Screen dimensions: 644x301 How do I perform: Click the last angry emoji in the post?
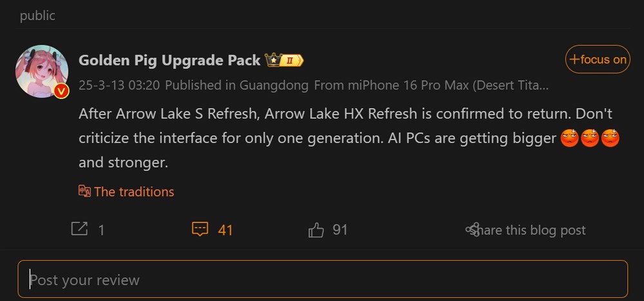point(610,138)
